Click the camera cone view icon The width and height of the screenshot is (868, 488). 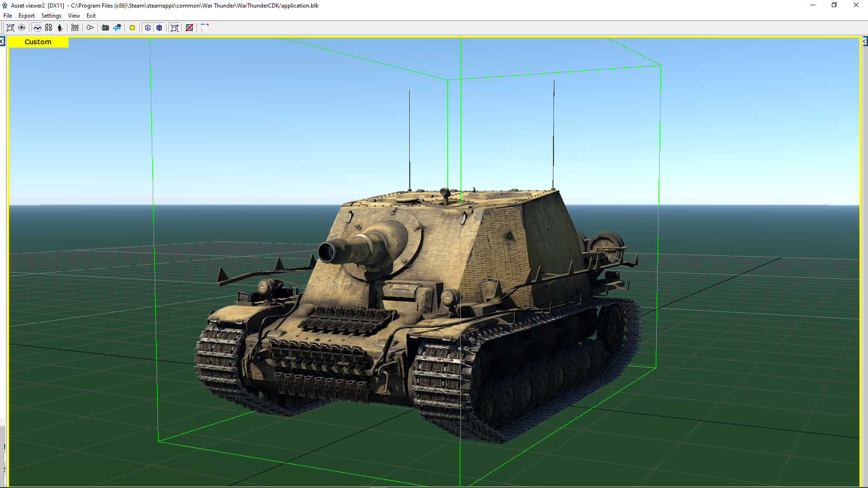(x=90, y=28)
